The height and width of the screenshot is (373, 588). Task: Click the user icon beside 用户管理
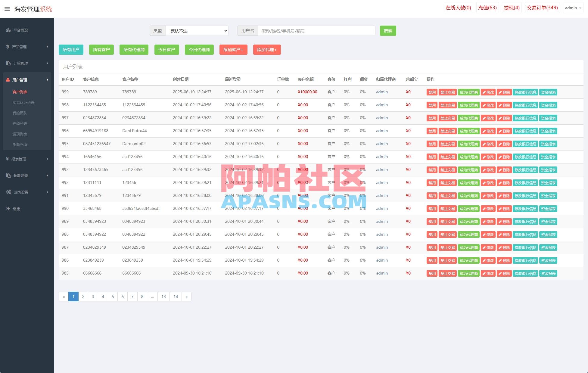pos(8,80)
